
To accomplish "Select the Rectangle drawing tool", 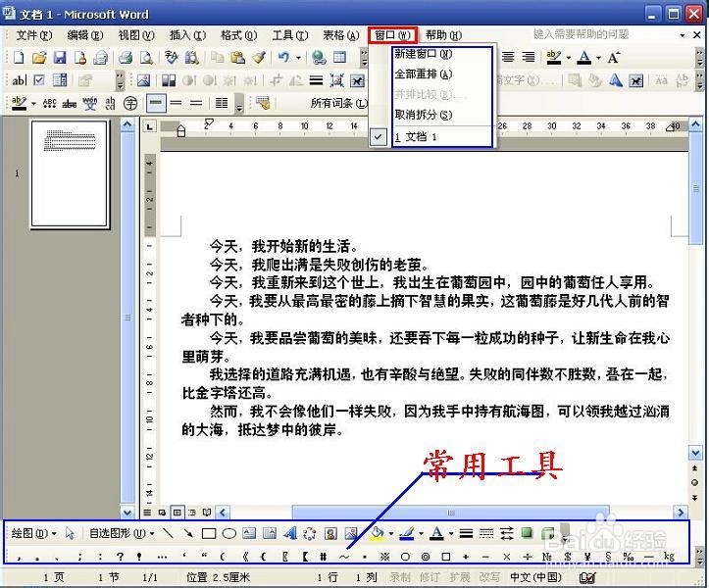I will pos(209,534).
